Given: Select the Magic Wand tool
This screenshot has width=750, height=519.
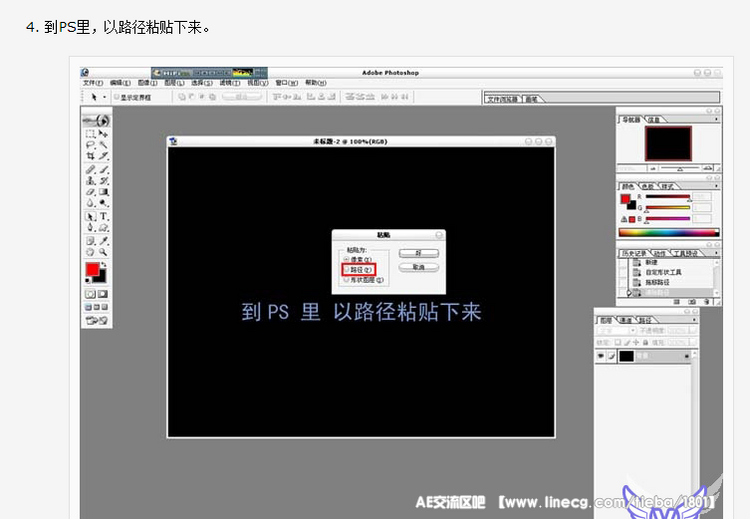Looking at the screenshot, I should tap(103, 144).
